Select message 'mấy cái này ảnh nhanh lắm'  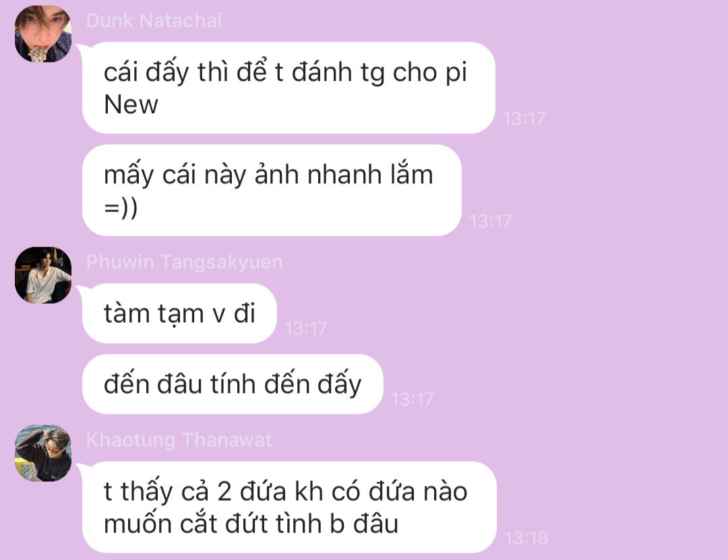(x=272, y=191)
